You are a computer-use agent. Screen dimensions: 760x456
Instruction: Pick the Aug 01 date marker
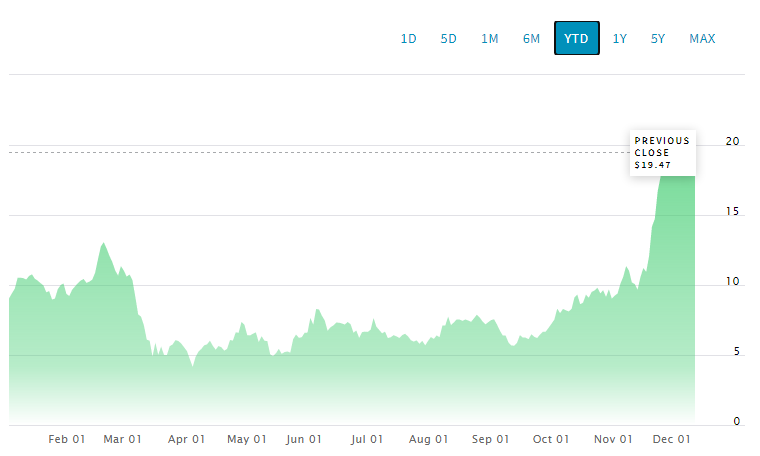click(428, 439)
